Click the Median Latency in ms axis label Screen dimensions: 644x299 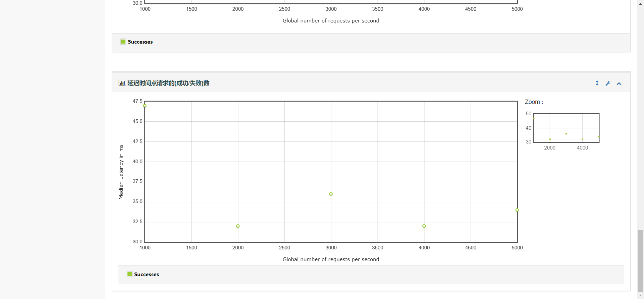(x=121, y=172)
